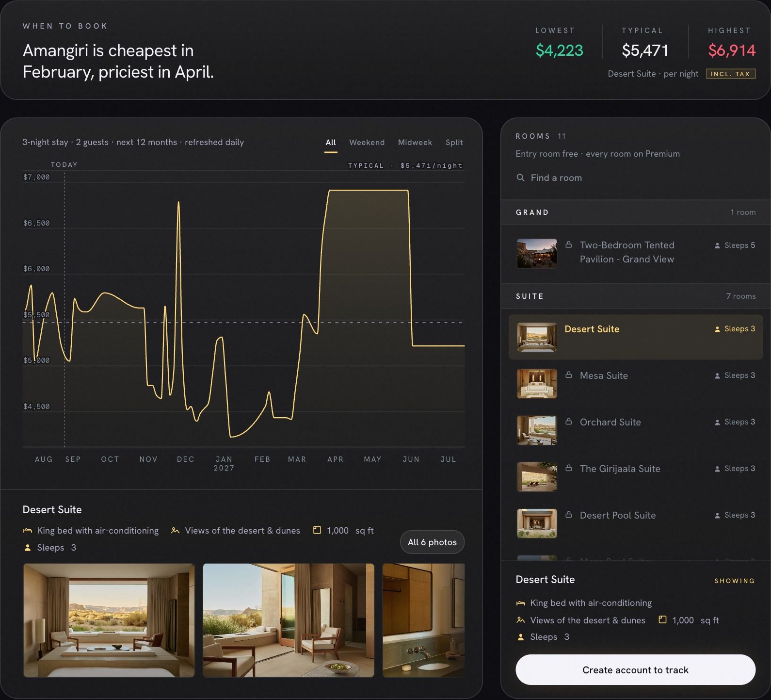
Task: Click the TODAY marker label on the chart
Action: click(64, 164)
